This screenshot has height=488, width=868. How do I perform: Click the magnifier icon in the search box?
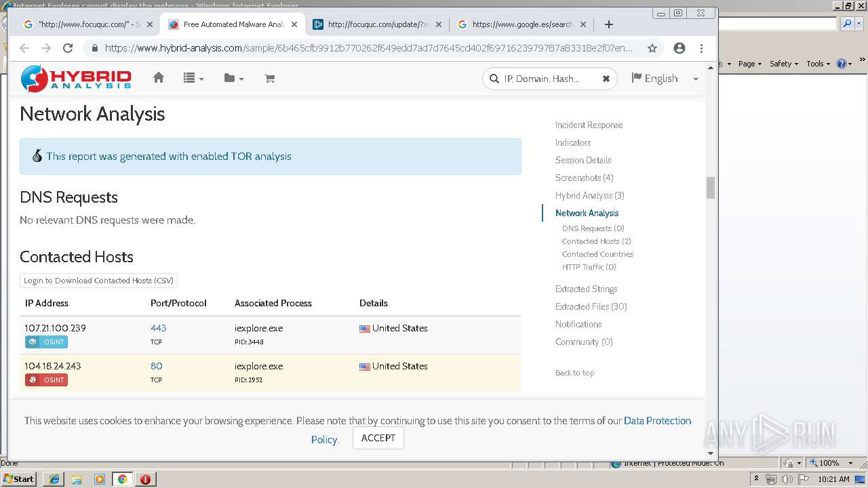(x=494, y=79)
